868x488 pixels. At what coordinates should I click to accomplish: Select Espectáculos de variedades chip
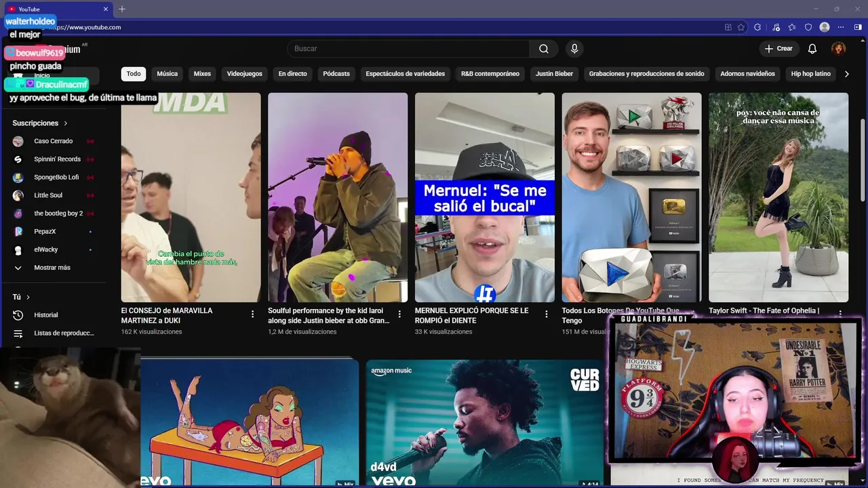(x=406, y=74)
